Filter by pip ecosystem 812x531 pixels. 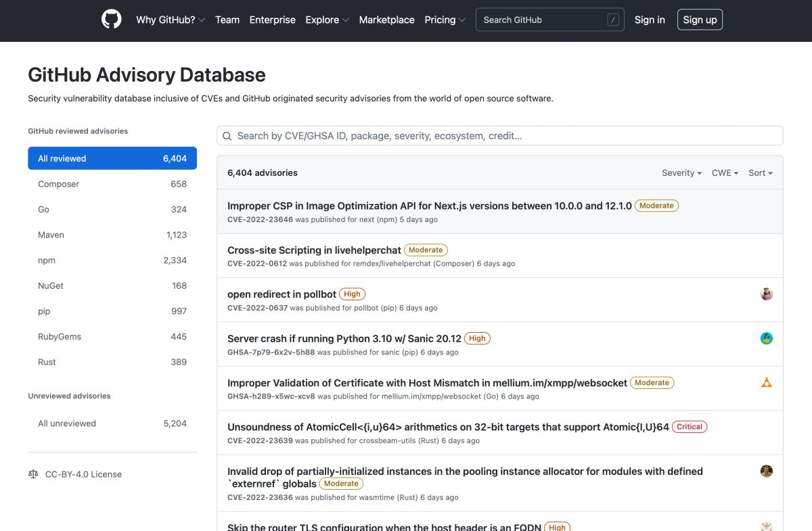tap(112, 311)
